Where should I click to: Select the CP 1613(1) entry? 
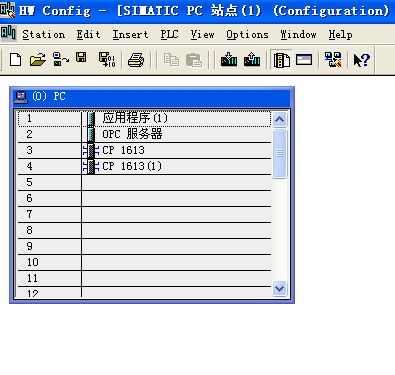[132, 166]
